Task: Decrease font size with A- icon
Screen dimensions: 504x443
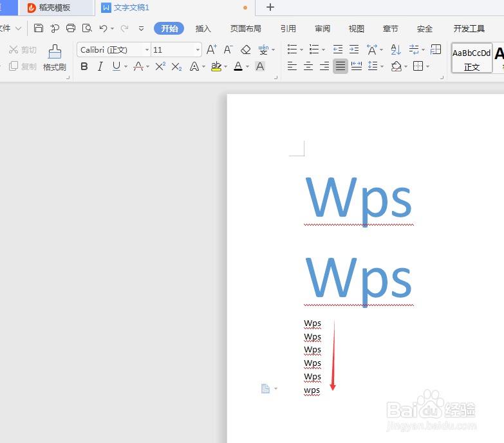Action: [228, 50]
